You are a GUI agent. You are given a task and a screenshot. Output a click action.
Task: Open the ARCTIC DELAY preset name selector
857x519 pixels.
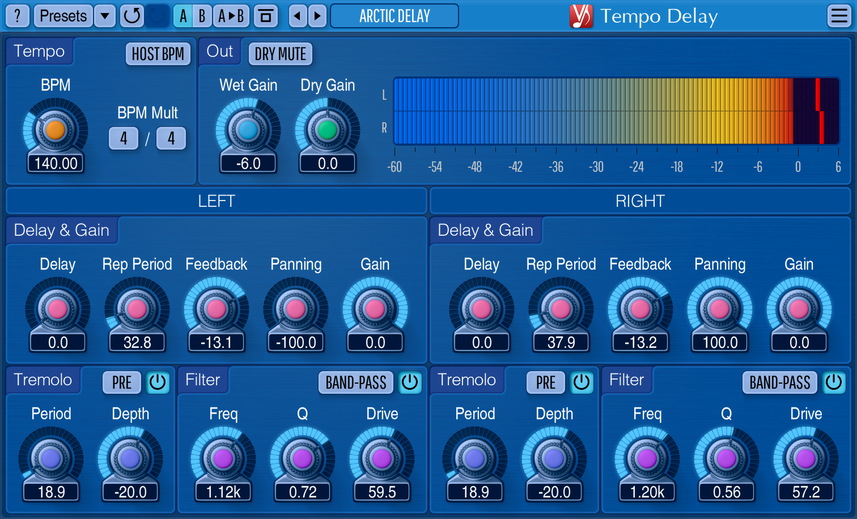click(x=394, y=16)
